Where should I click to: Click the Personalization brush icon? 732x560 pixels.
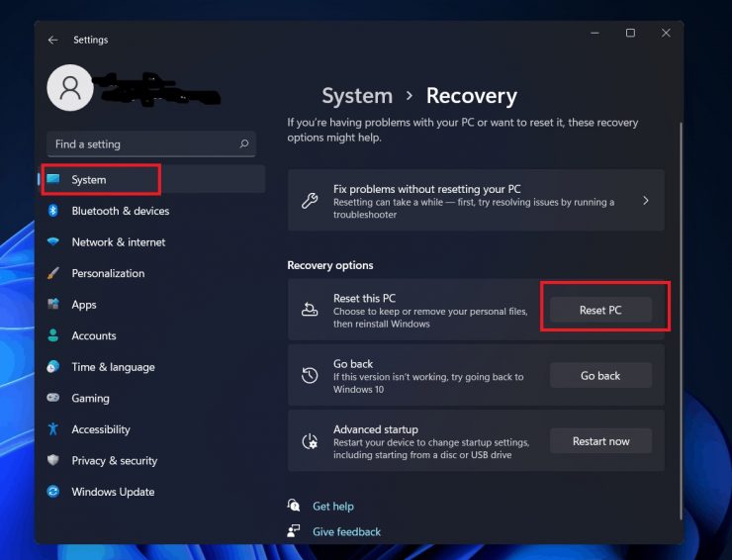(x=52, y=273)
